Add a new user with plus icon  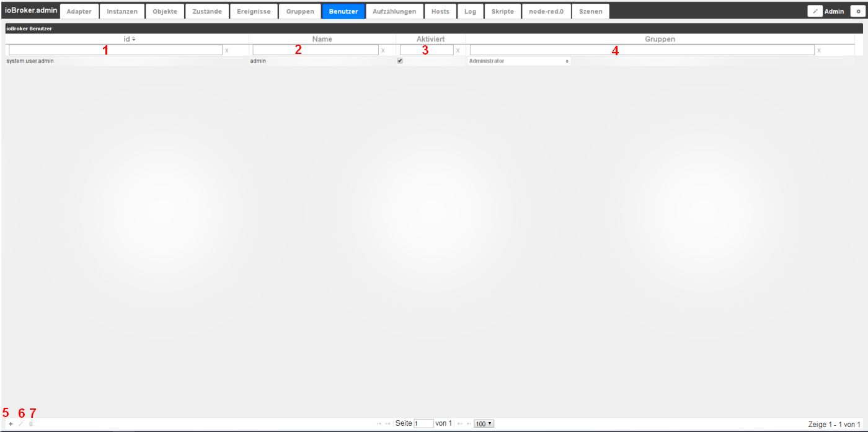11,424
